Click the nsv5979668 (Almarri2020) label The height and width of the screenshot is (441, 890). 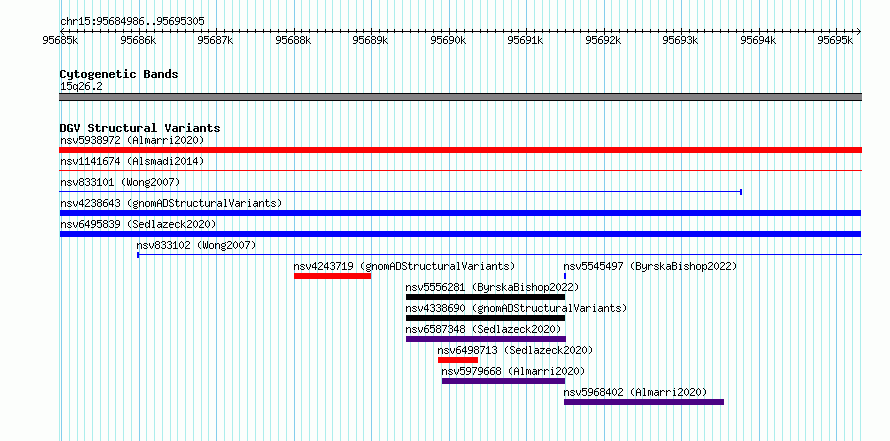tap(513, 371)
